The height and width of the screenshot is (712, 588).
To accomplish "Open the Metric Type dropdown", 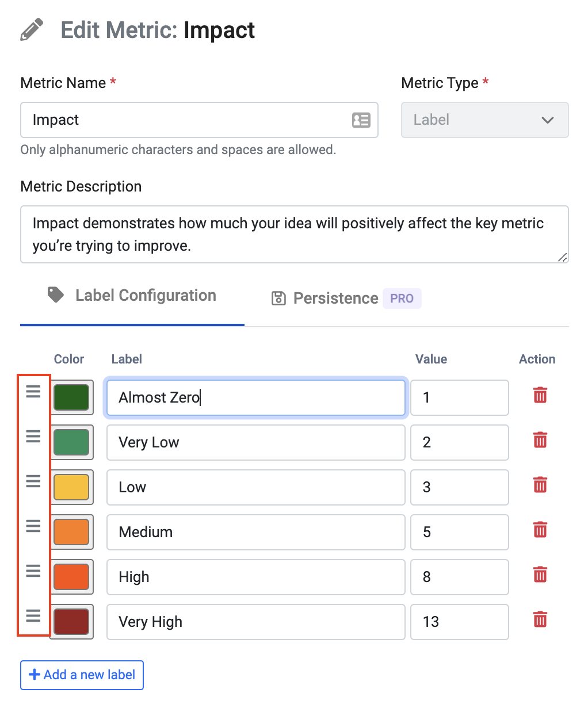I will click(x=484, y=120).
